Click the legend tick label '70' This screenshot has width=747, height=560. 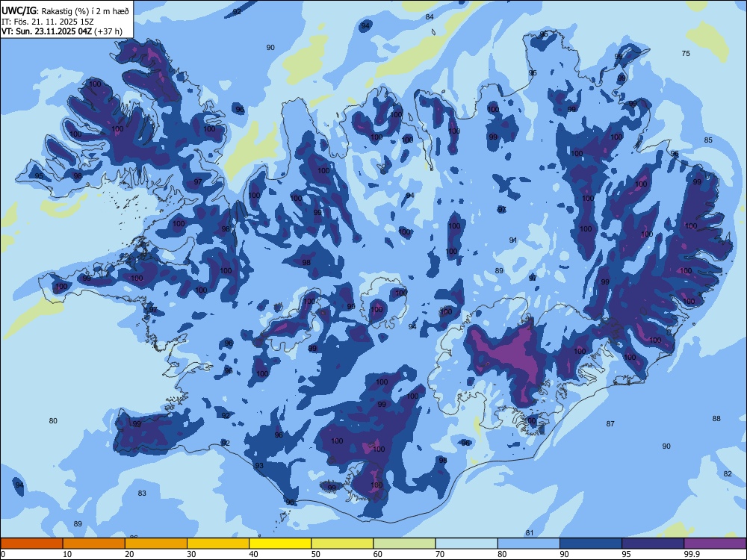pos(440,554)
